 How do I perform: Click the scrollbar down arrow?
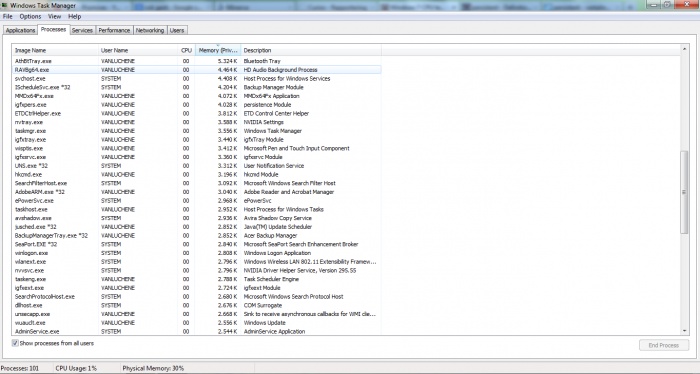click(684, 331)
